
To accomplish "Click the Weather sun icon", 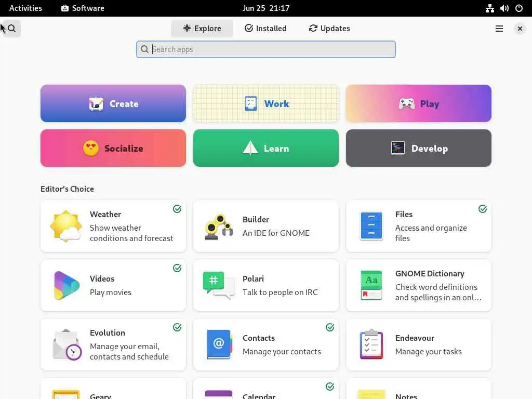I will pos(66,227).
